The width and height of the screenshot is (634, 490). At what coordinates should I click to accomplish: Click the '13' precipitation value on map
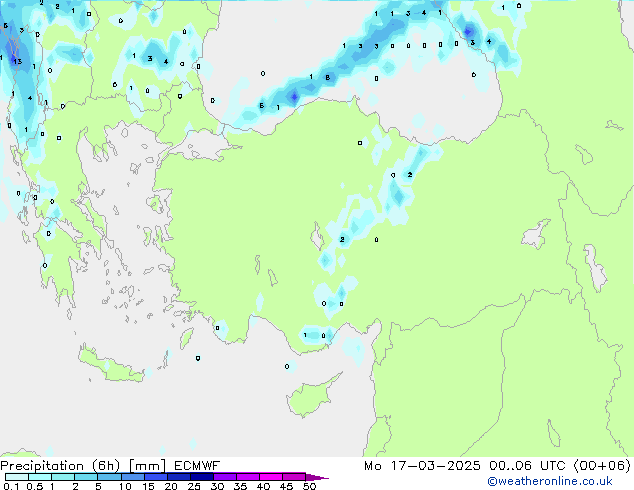click(17, 61)
